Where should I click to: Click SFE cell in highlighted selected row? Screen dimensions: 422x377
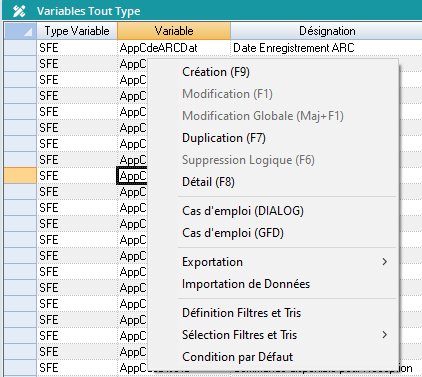pyautogui.click(x=77, y=176)
